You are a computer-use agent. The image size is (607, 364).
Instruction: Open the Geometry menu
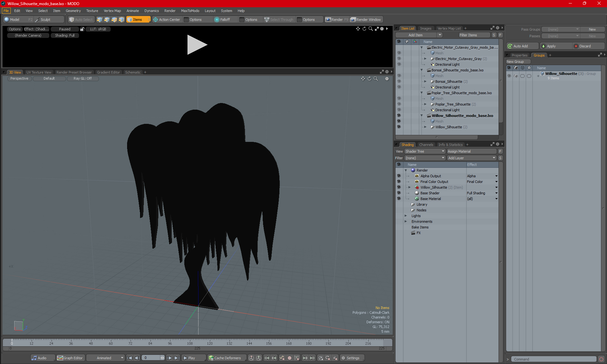tap(73, 11)
